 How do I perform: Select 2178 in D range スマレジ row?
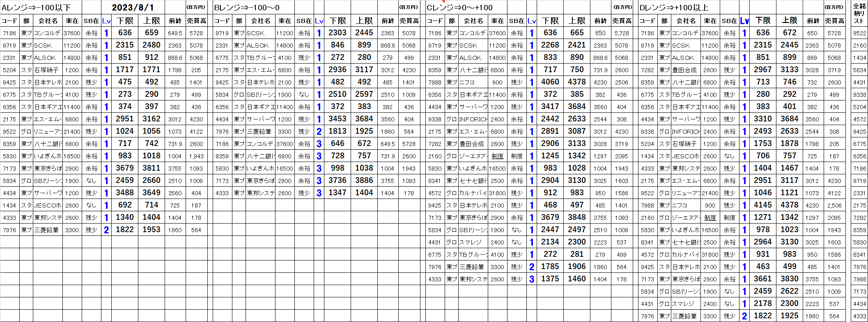coord(763,304)
